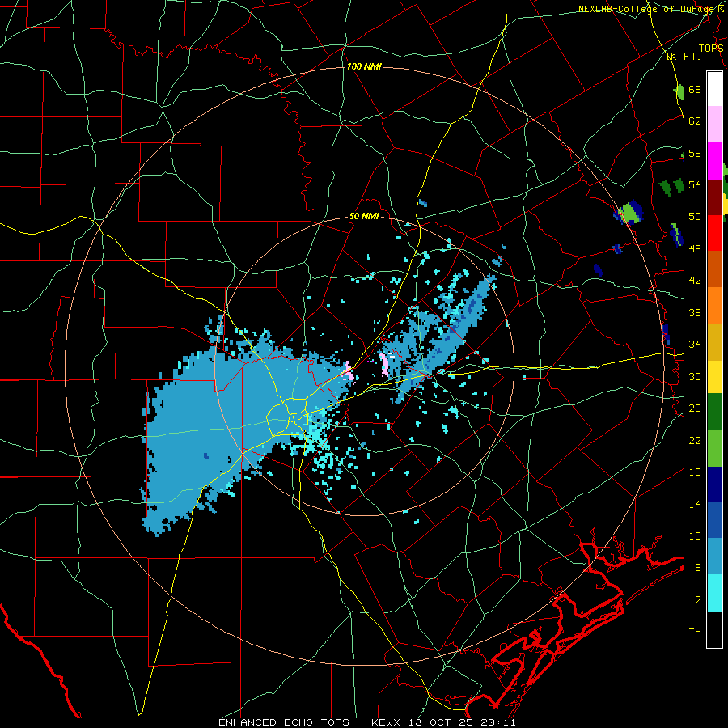
Task: Click the light green legend color segment
Action: pyautogui.click(x=714, y=448)
